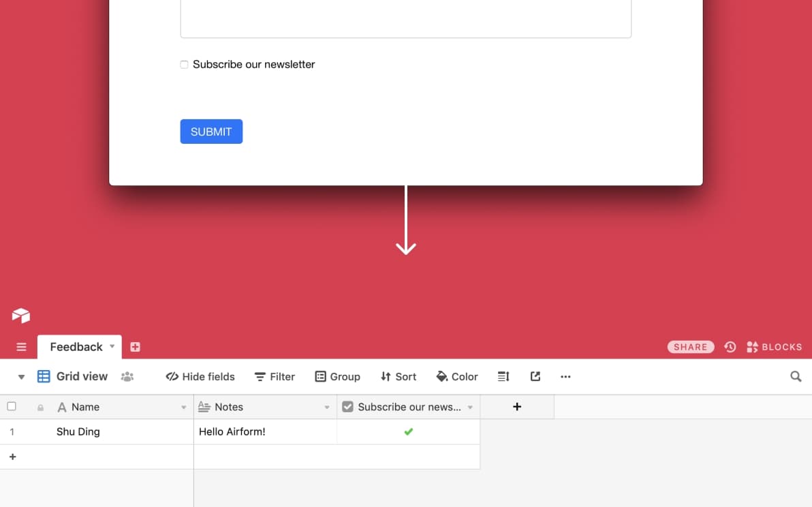Open the revision history clock icon

[x=730, y=347]
